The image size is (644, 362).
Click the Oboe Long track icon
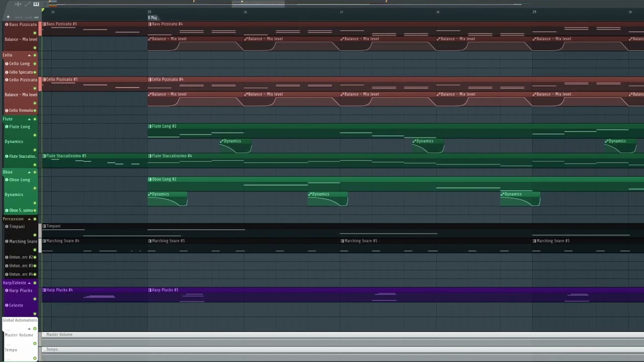7,179
